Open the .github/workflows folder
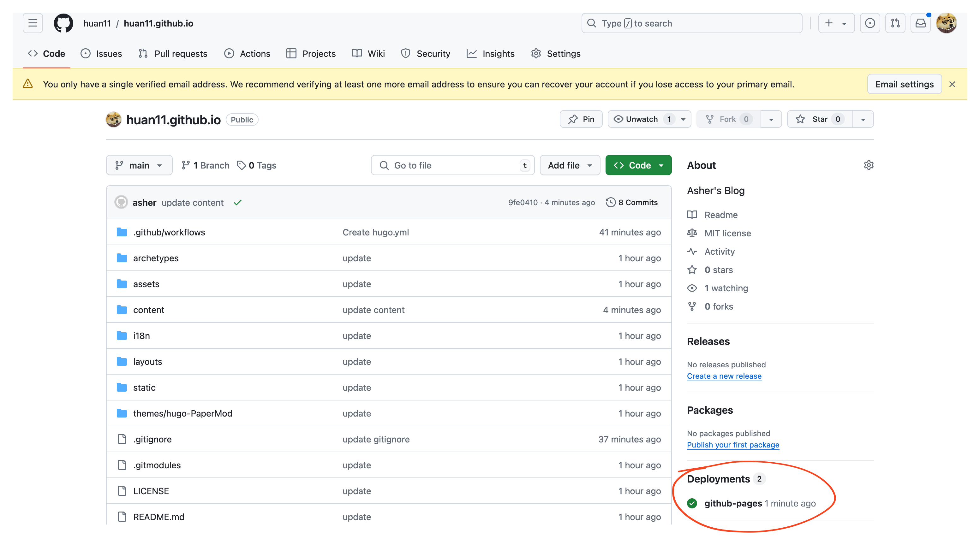 [169, 232]
